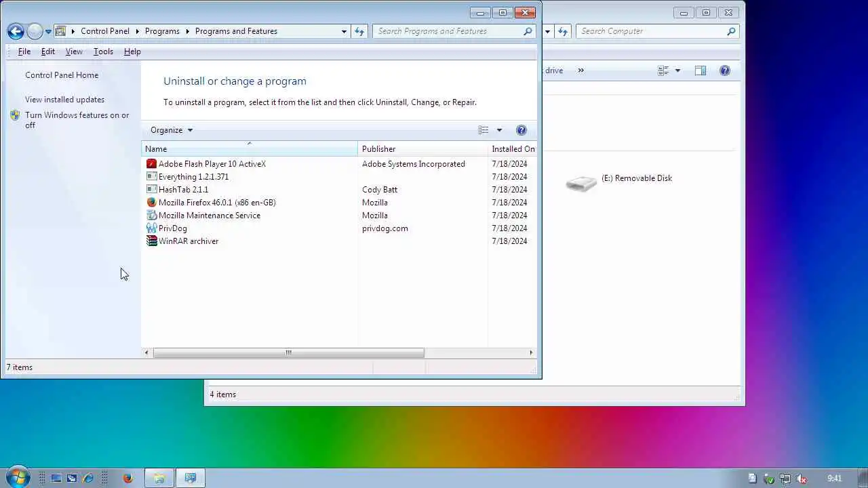Click the magnifier icon in Search Computer

click(731, 31)
